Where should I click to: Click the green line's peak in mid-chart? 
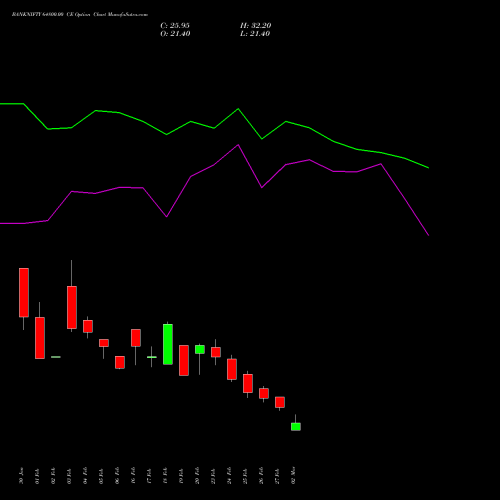tap(238, 109)
